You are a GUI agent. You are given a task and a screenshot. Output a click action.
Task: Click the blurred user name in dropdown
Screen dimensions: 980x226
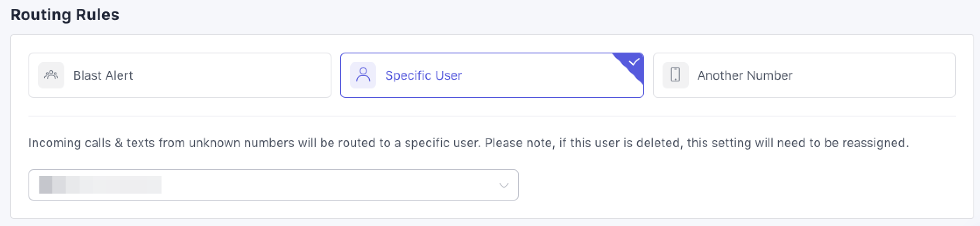coord(100,185)
